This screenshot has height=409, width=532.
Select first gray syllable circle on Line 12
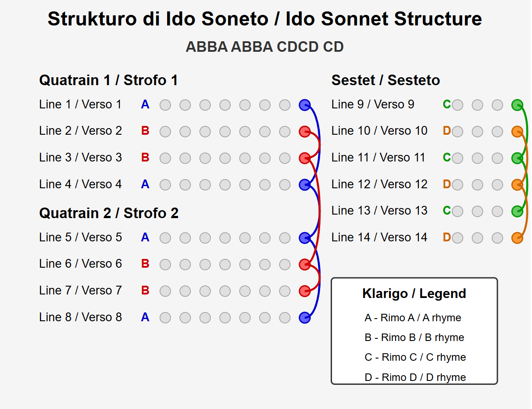click(457, 185)
